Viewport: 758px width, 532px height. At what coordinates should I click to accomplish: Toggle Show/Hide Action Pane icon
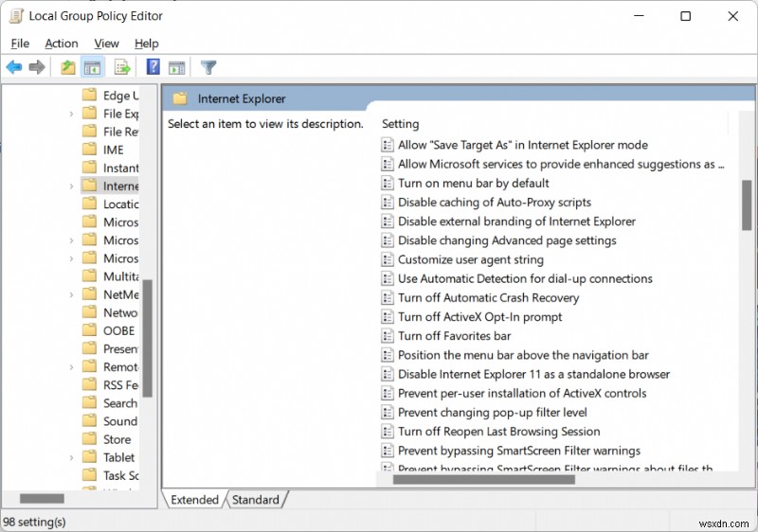(176, 67)
